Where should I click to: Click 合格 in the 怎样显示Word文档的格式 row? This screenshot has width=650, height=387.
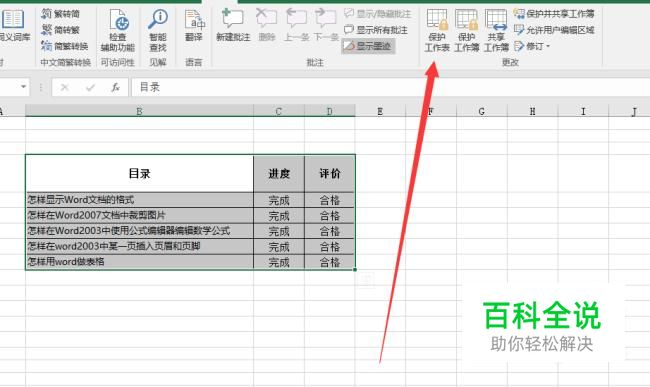pyautogui.click(x=330, y=200)
